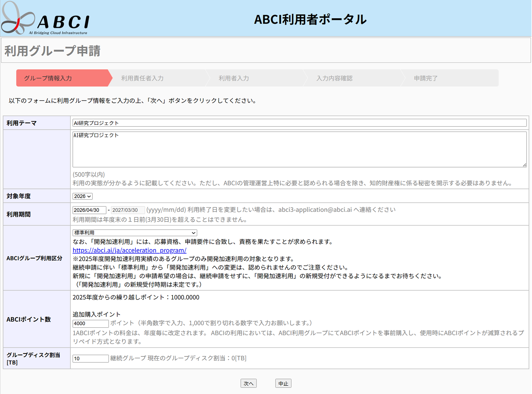Click the なお、「開発加速利用」には note line
The width and height of the screenshot is (532, 394).
(x=203, y=242)
